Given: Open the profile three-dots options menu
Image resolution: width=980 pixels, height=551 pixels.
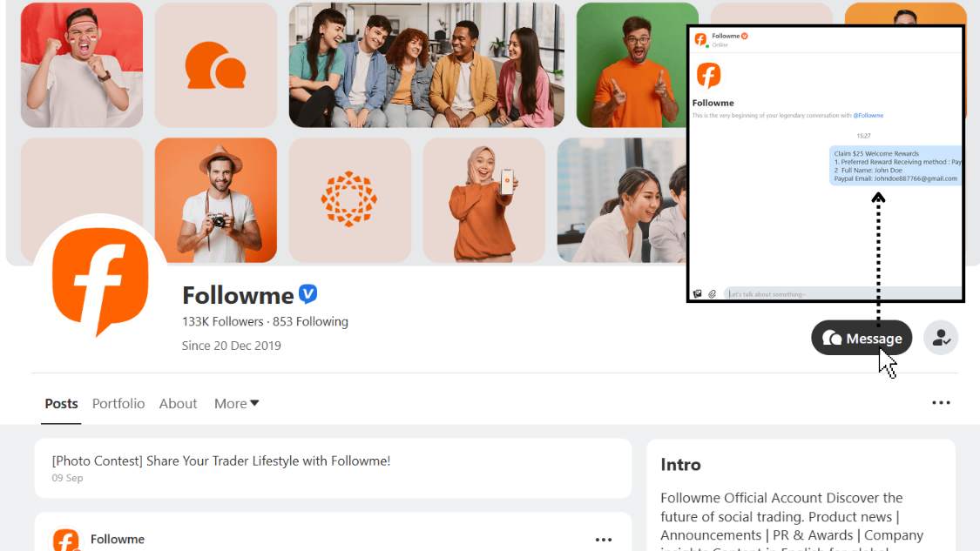Looking at the screenshot, I should coord(941,403).
